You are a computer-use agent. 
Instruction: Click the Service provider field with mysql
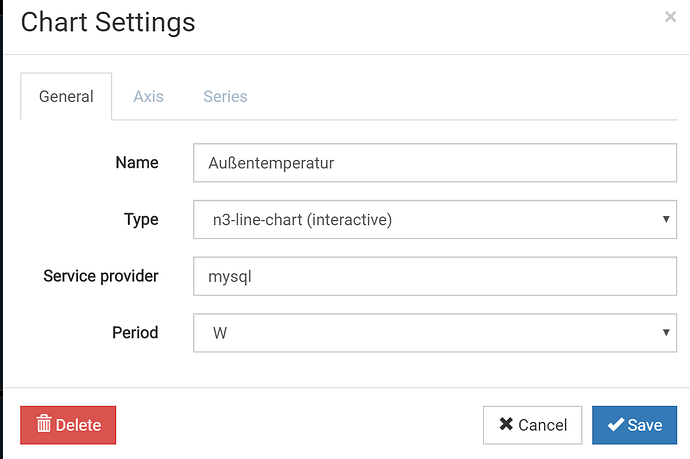pos(435,276)
